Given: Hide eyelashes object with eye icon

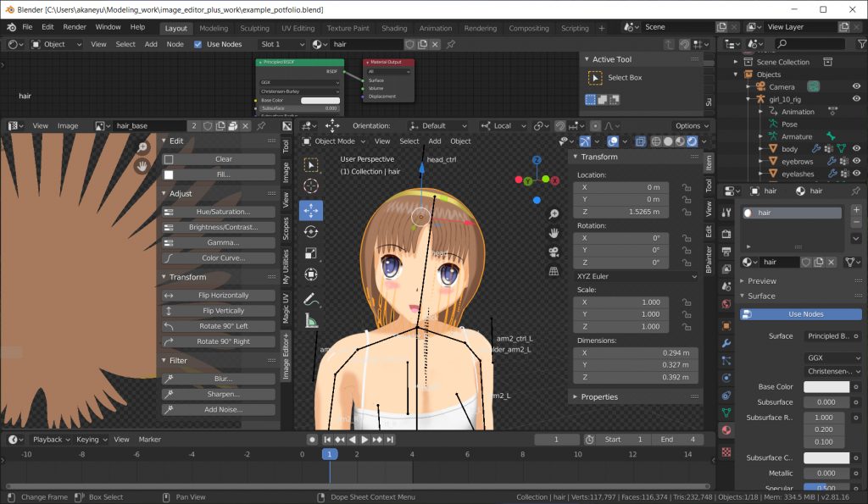Looking at the screenshot, I should tap(856, 173).
